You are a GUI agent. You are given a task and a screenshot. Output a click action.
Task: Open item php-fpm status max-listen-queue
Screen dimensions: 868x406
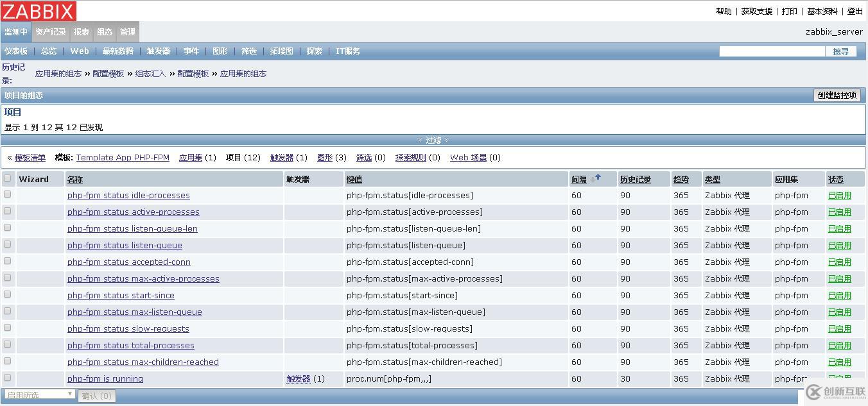coord(135,312)
